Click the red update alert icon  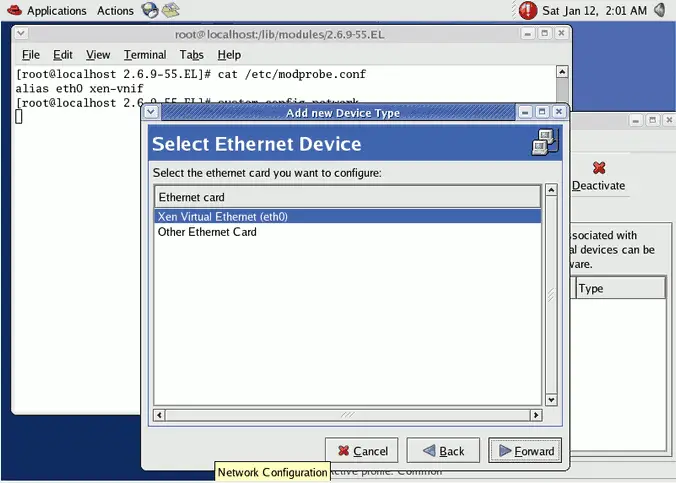click(x=528, y=11)
